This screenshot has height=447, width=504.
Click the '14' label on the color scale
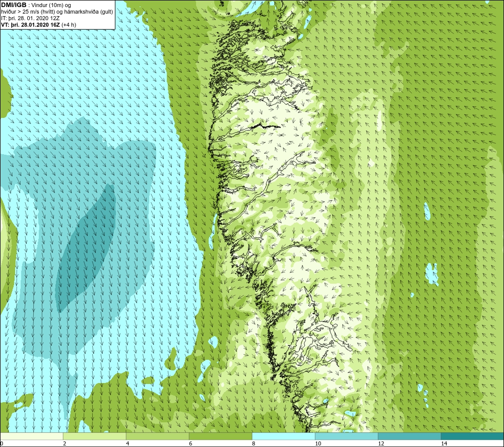tap(444, 443)
